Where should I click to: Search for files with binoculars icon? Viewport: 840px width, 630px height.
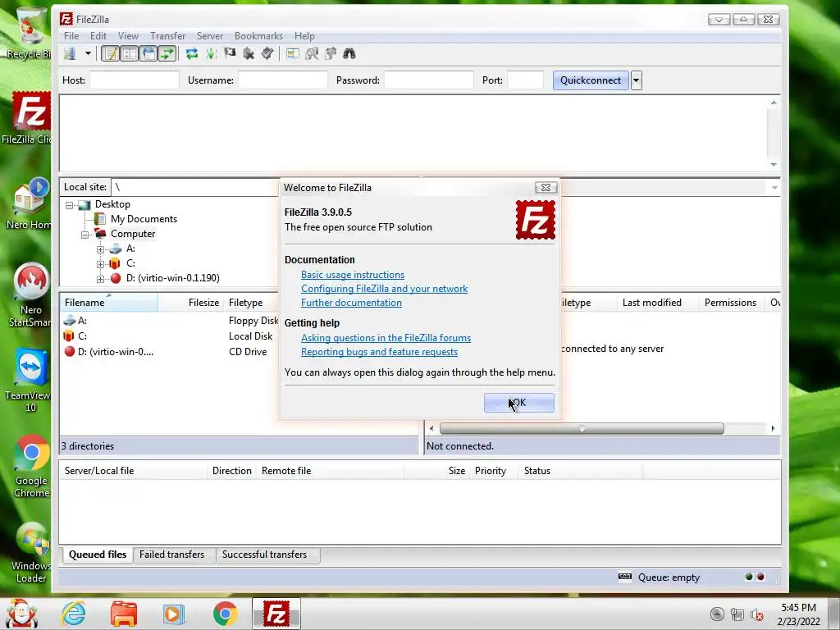[x=349, y=53]
